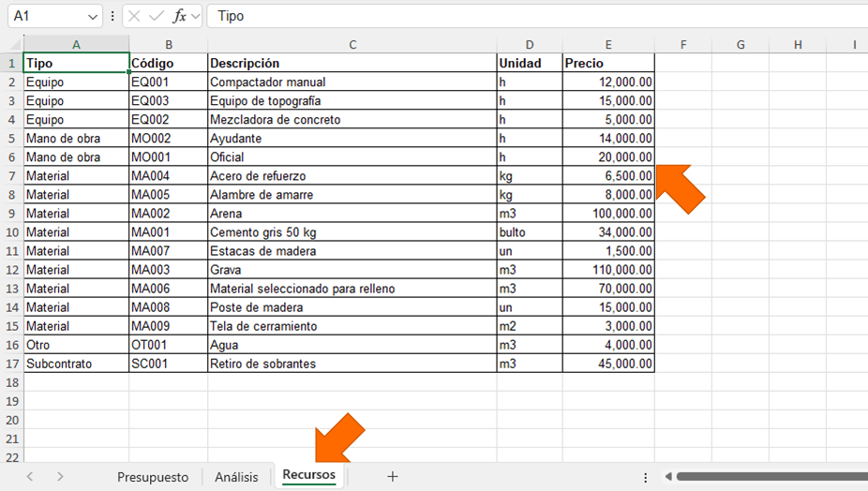Click the formula bar containing Tipo

(537, 16)
